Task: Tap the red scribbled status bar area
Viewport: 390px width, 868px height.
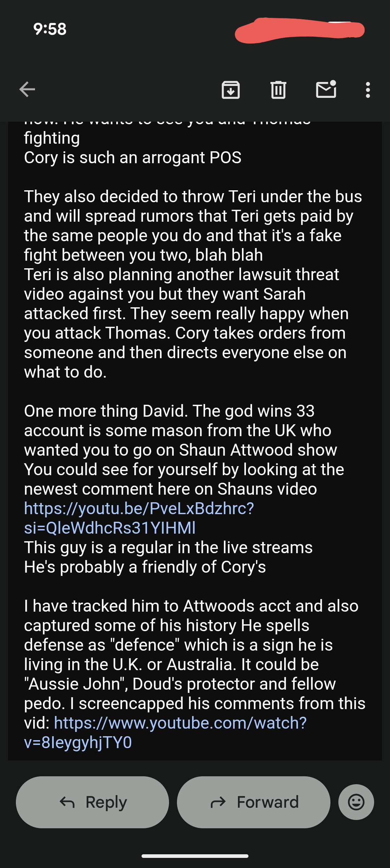Action: [300, 30]
